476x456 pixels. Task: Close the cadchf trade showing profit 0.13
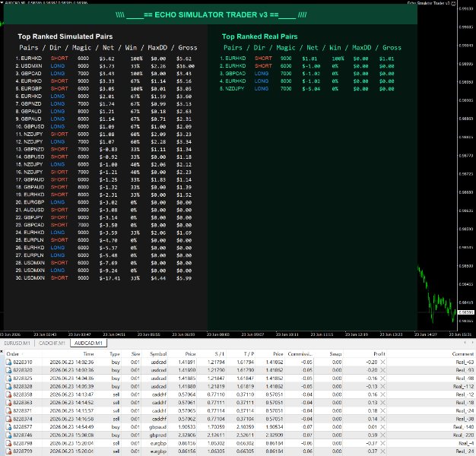coord(382,403)
